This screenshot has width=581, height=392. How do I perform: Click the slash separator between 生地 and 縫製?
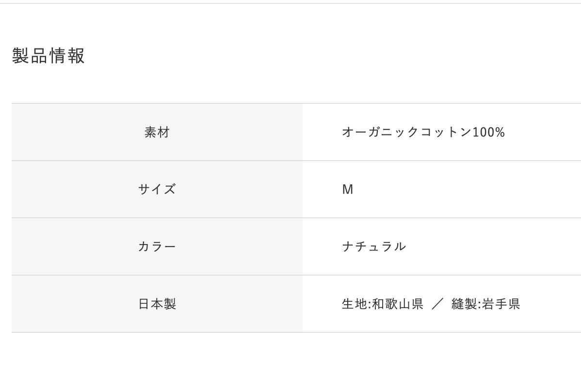437,304
